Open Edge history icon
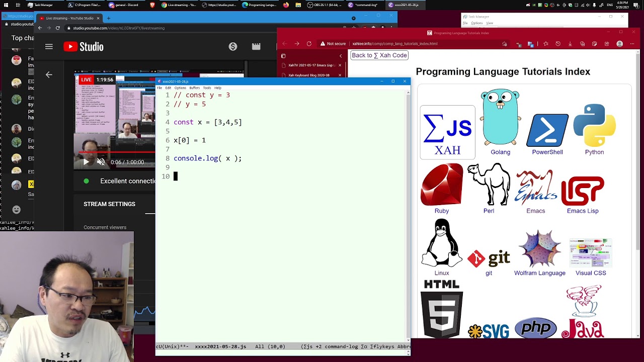This screenshot has height=362, width=644. [558, 44]
